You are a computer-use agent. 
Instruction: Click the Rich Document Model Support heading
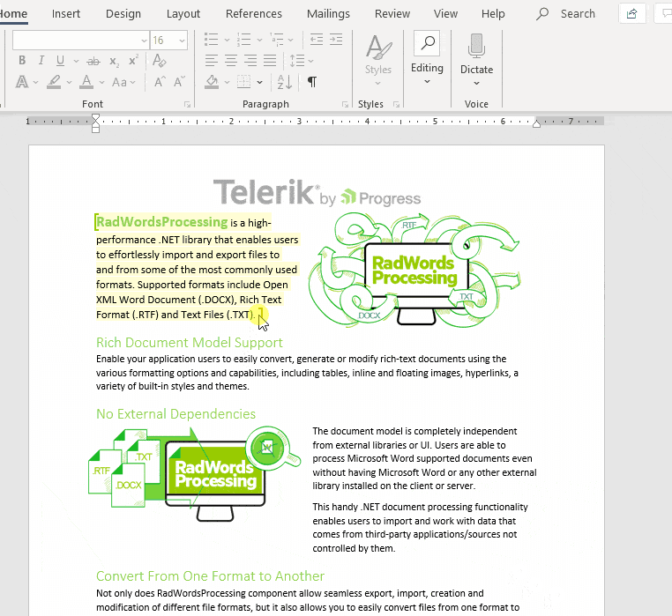point(189,343)
